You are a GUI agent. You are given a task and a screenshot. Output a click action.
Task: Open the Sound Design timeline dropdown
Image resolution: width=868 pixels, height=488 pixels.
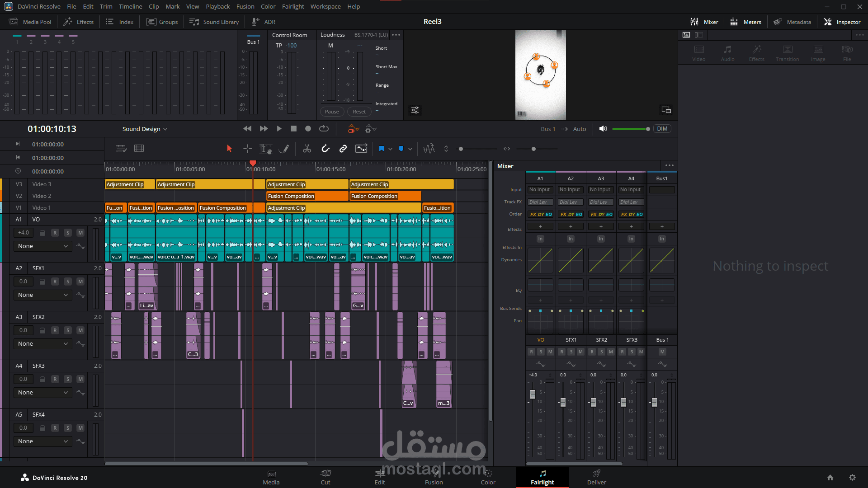pyautogui.click(x=145, y=129)
